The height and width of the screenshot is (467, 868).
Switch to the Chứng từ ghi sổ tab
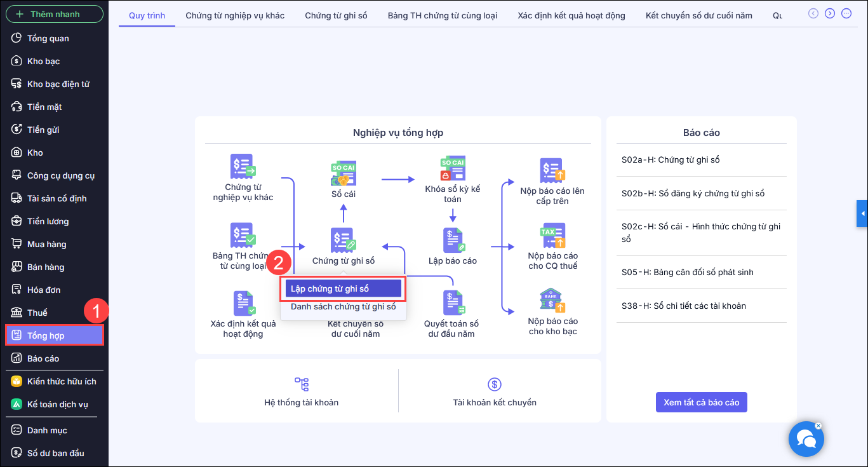(336, 15)
